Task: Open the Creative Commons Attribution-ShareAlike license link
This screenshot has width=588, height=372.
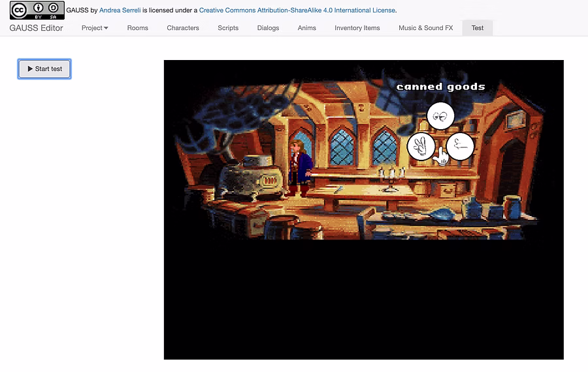Action: tap(297, 10)
